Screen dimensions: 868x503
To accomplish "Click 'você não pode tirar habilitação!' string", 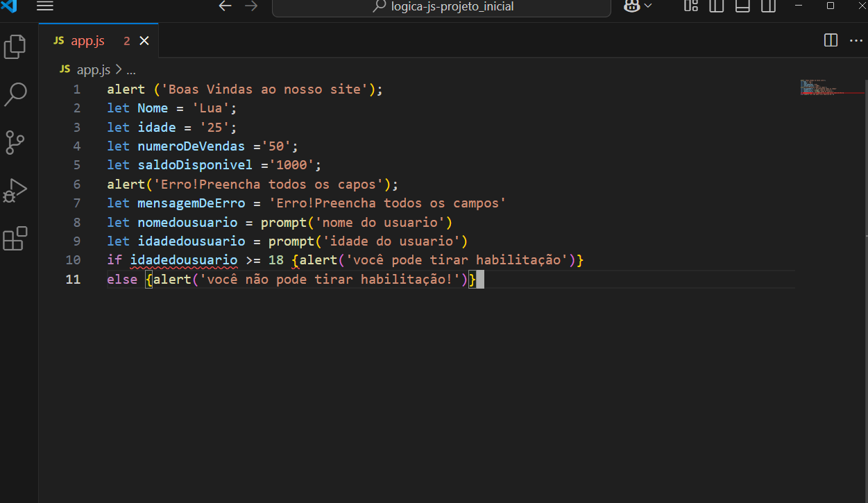I will (330, 280).
